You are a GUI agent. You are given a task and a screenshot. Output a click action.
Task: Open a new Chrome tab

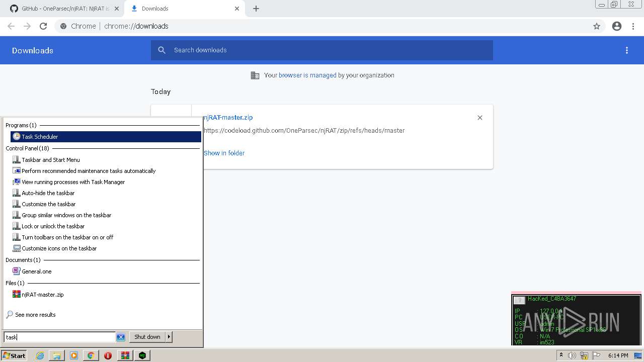coord(256,9)
